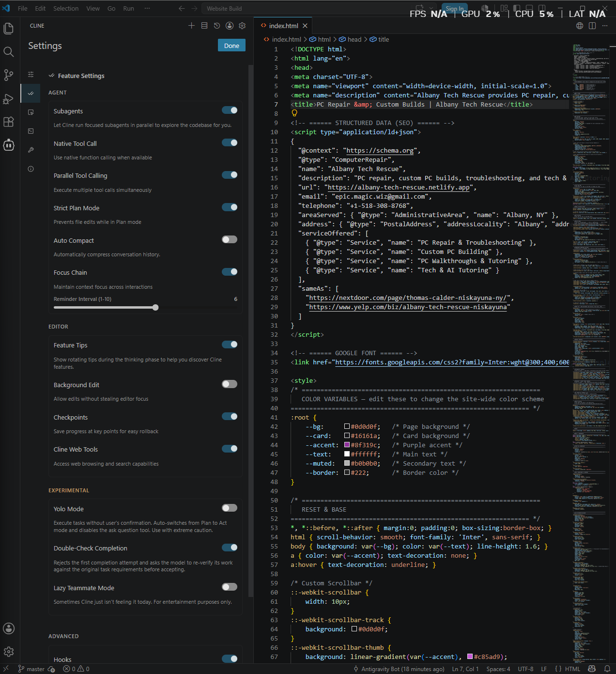616x674 pixels.
Task: Open the HTML language mode picker
Action: coord(572,669)
